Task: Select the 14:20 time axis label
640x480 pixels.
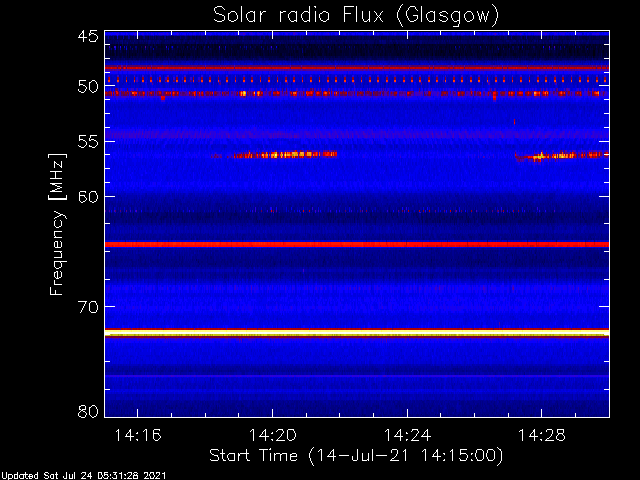Action: (x=272, y=435)
